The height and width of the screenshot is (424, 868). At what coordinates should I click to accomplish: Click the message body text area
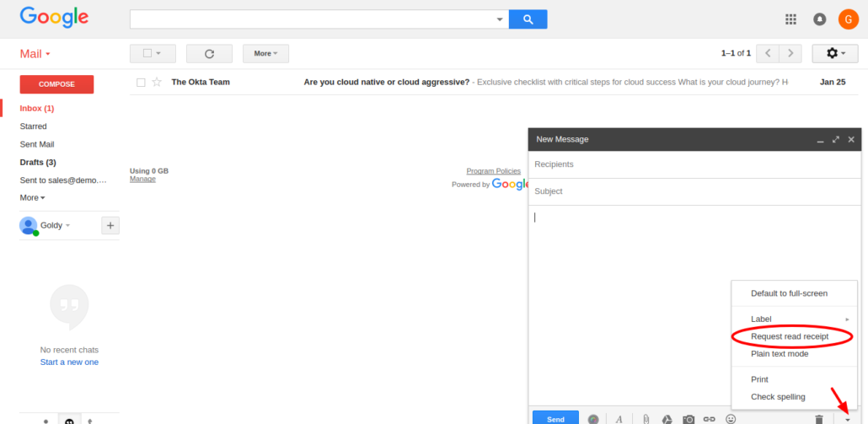tap(694, 304)
